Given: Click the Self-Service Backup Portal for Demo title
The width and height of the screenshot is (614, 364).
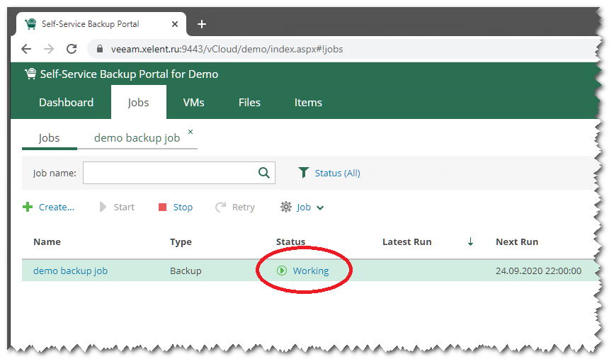Looking at the screenshot, I should (129, 74).
